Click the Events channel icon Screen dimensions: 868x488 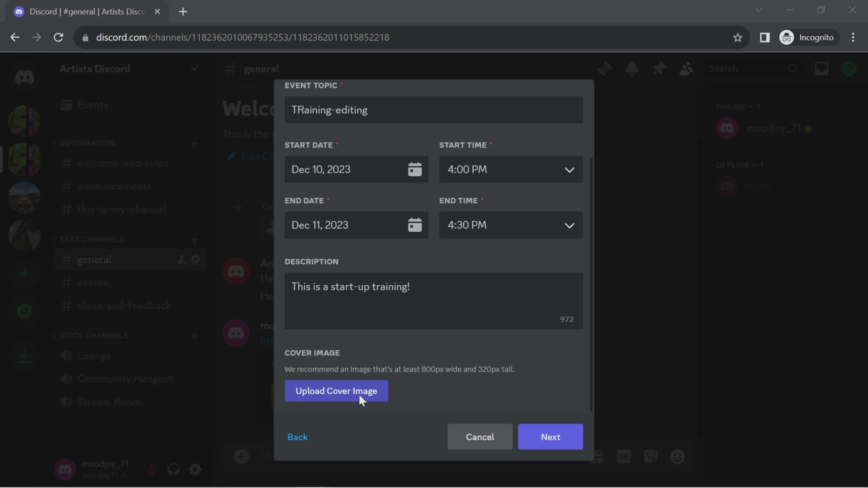[x=66, y=104]
